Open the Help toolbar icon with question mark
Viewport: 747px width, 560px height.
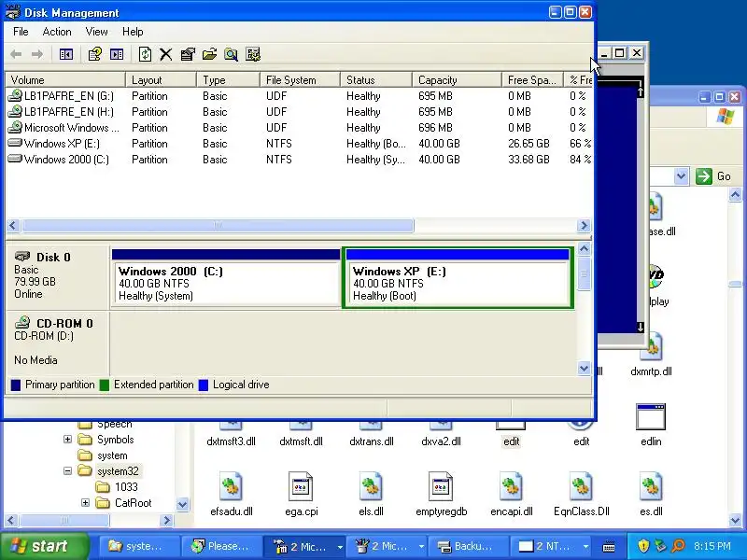(95, 54)
